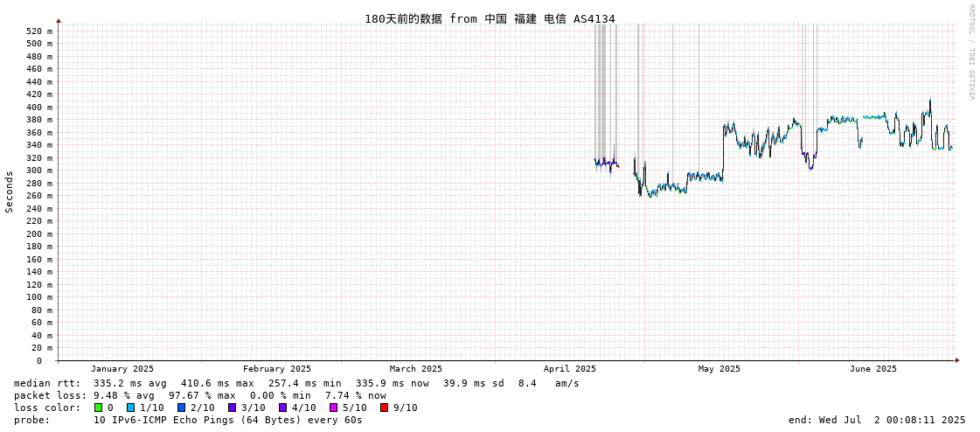
Task: Click the light blue 1/10 loss swatch
Action: coord(130,408)
